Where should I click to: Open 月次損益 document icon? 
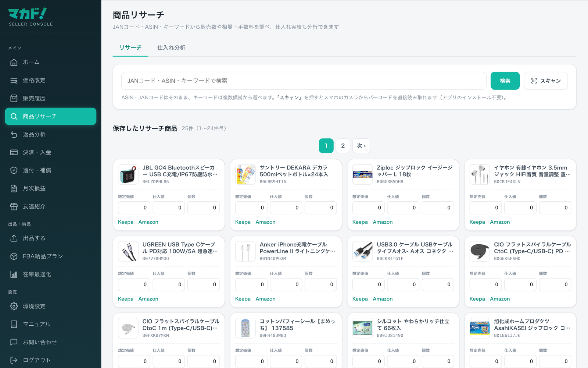click(x=14, y=188)
